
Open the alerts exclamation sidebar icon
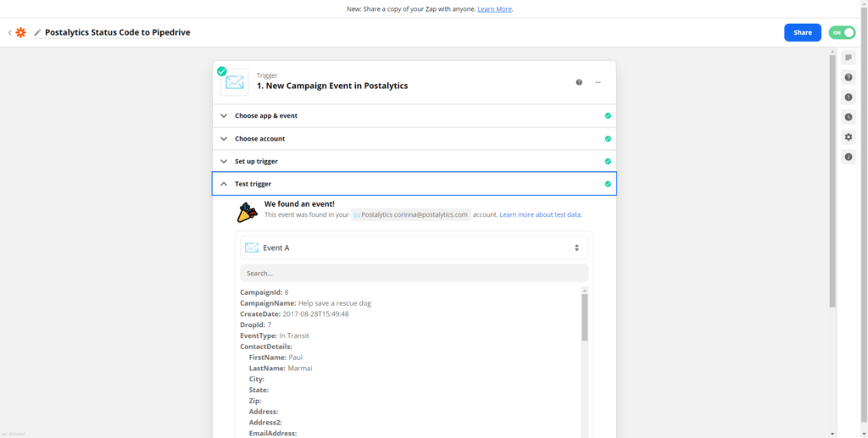[x=848, y=97]
